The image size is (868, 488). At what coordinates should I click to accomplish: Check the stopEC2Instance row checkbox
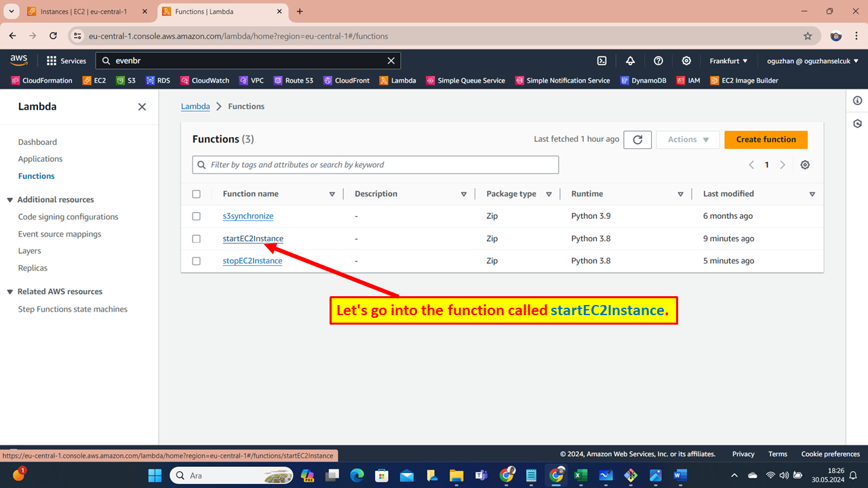click(196, 260)
